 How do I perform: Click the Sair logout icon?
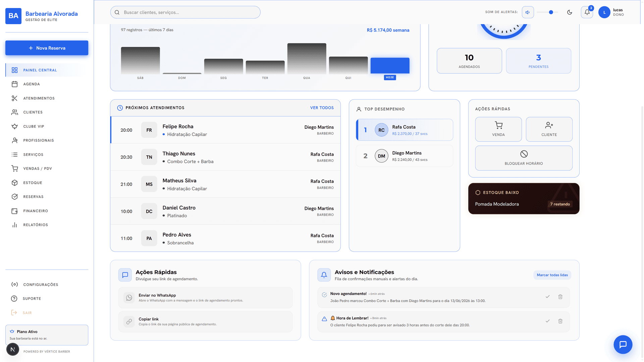tap(14, 313)
